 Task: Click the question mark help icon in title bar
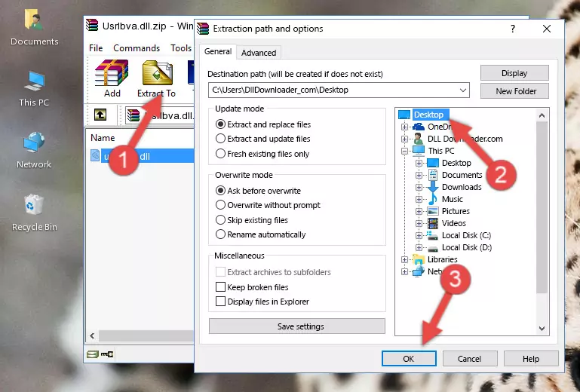[513, 29]
